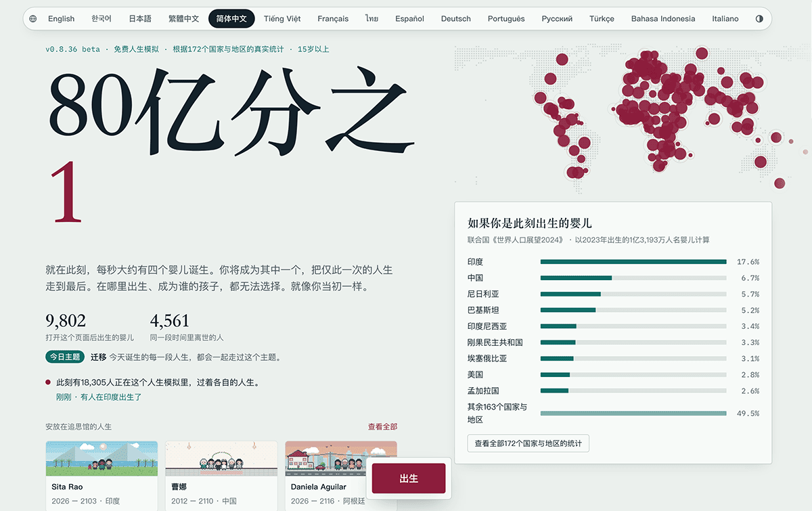812x511 pixels.
Task: Click the 中国 6.7% progress bar
Action: (633, 278)
